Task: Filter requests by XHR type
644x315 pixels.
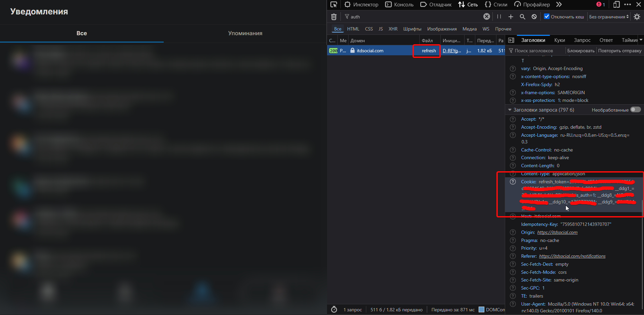Action: point(393,29)
